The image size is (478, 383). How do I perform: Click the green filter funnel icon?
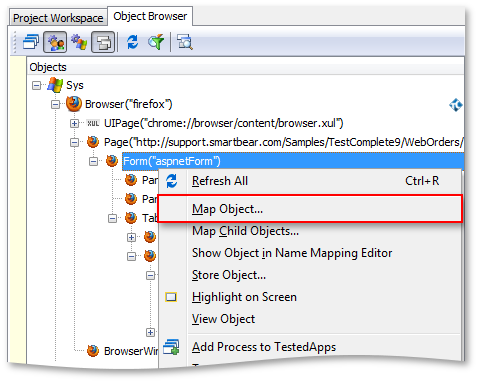(x=156, y=42)
